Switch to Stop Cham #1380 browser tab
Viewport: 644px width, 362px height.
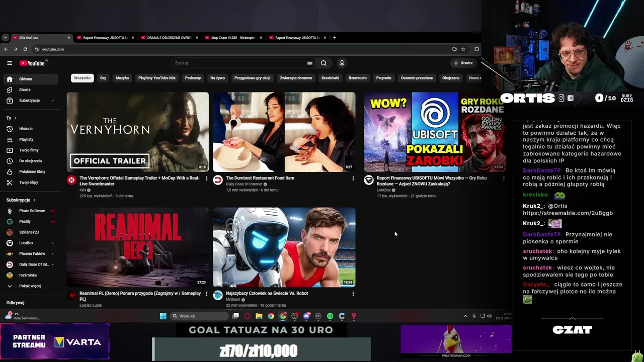coord(233,38)
